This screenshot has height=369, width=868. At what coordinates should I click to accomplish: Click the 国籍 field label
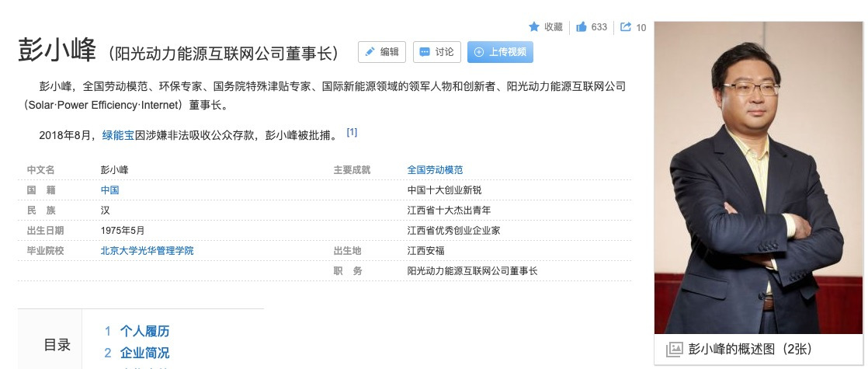pyautogui.click(x=41, y=190)
